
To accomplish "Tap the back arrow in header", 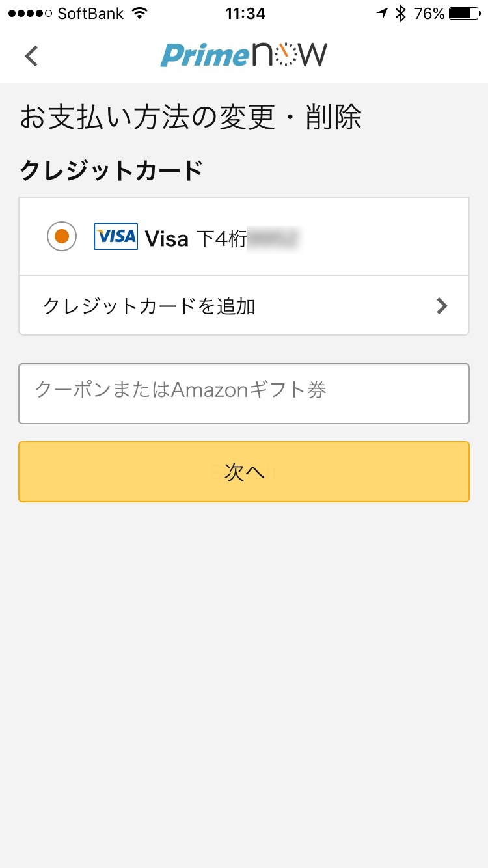I will pos(31,56).
